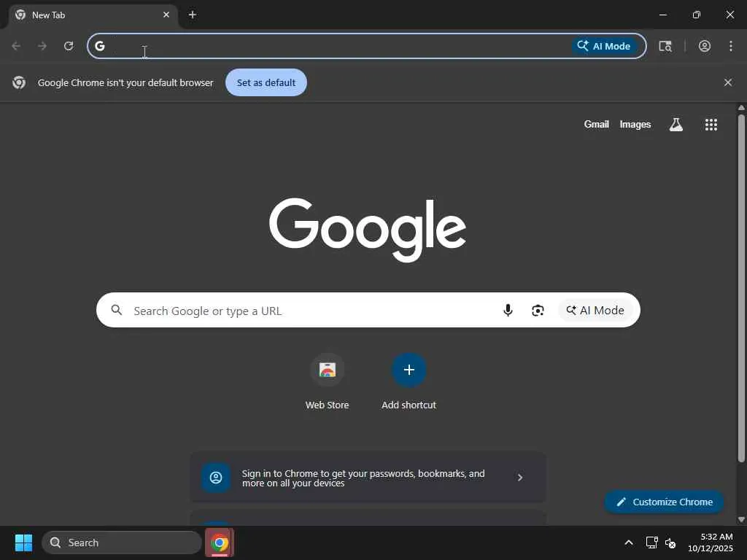Click the magnifier icon in search box

tap(117, 311)
